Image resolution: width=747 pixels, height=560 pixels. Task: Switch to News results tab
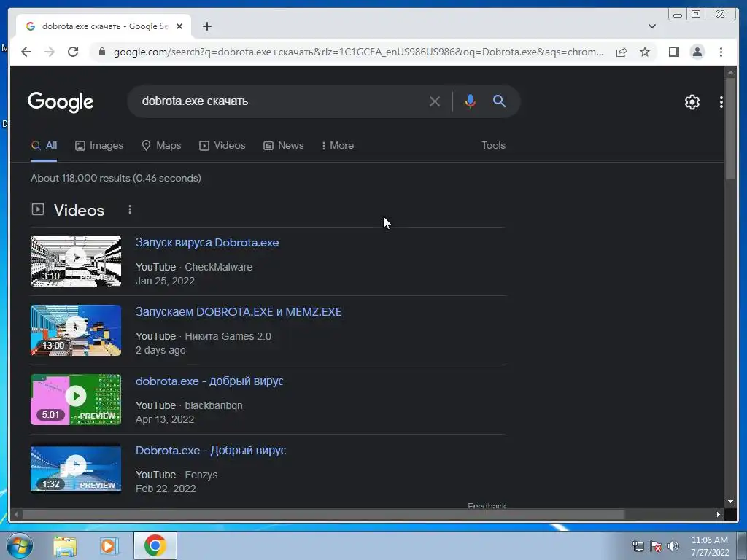(x=284, y=146)
